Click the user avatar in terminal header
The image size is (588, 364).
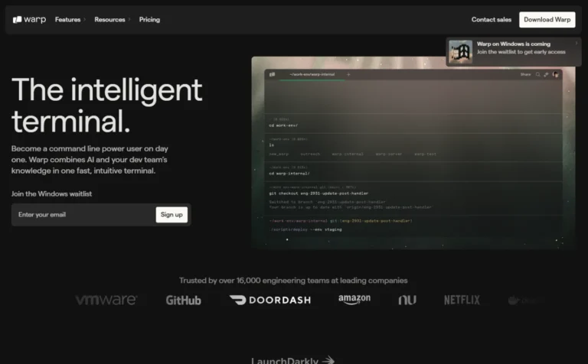coord(555,74)
